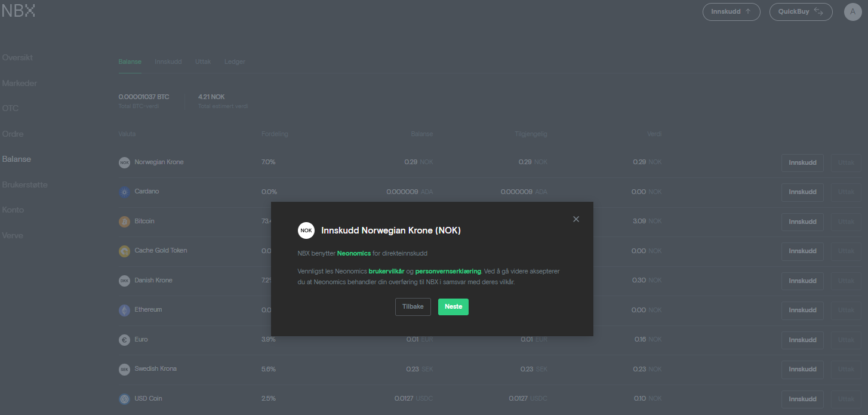Open the Neonomics link

coord(354,253)
